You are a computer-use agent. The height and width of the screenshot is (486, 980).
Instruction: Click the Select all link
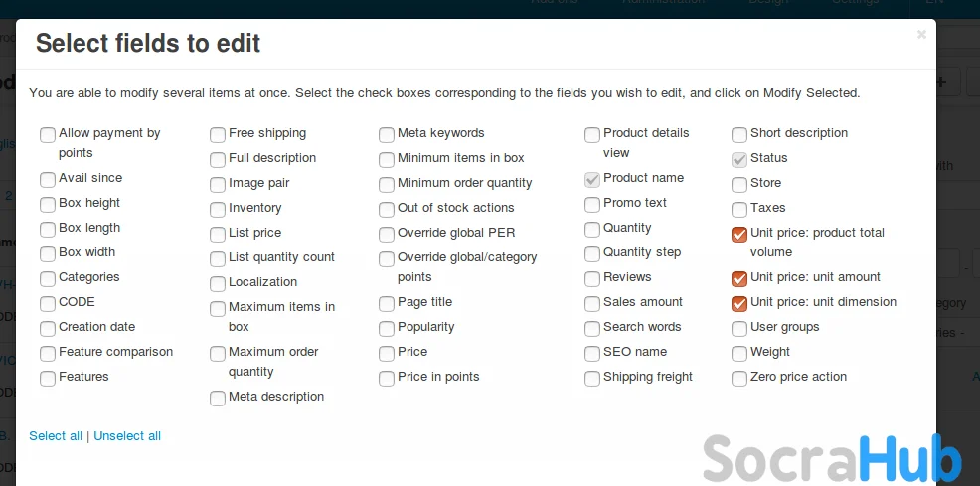(x=56, y=436)
